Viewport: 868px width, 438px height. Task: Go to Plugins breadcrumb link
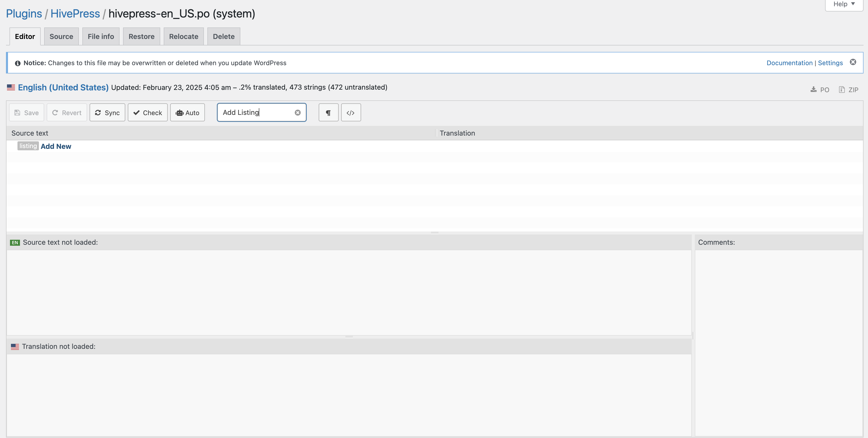click(24, 13)
